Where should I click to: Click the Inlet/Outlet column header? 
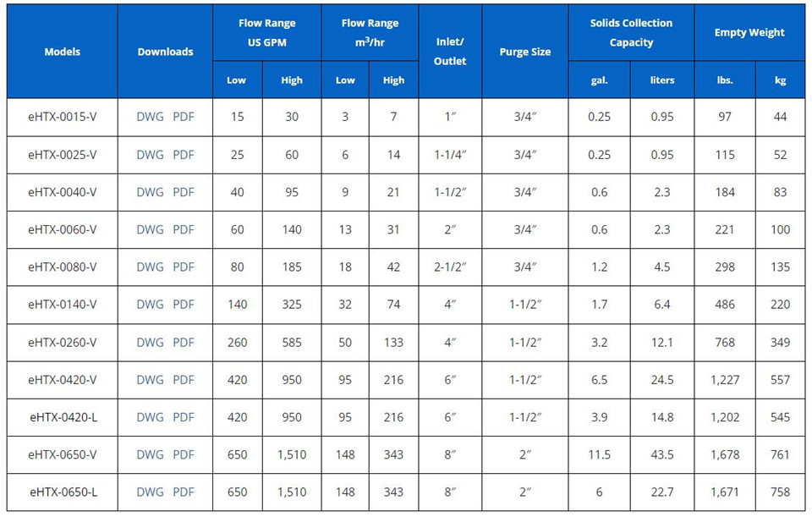[x=450, y=52]
